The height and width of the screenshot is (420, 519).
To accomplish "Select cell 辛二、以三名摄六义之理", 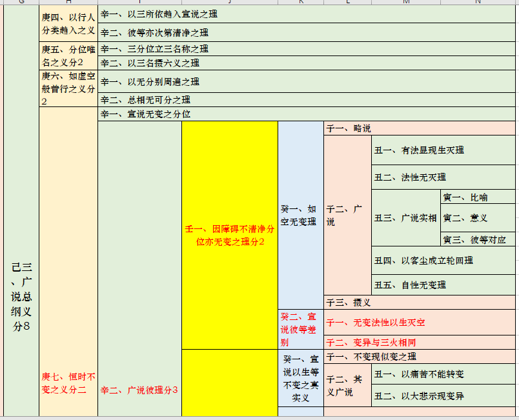I will [307, 63].
